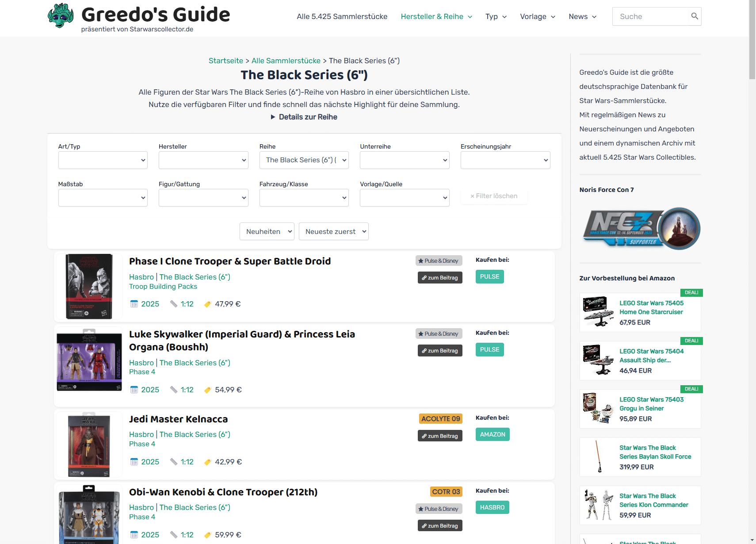The height and width of the screenshot is (544, 756).
Task: Open the Hersteller & Reihe menu
Action: point(436,16)
